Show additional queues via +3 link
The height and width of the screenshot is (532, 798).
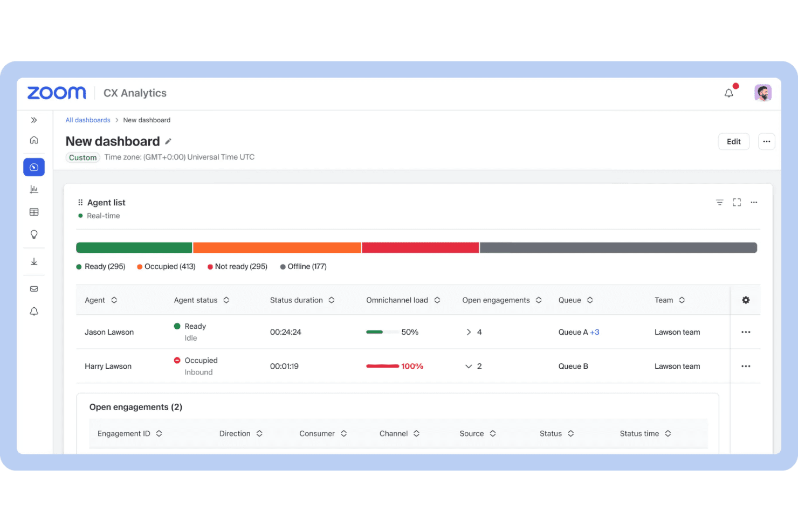click(x=595, y=332)
